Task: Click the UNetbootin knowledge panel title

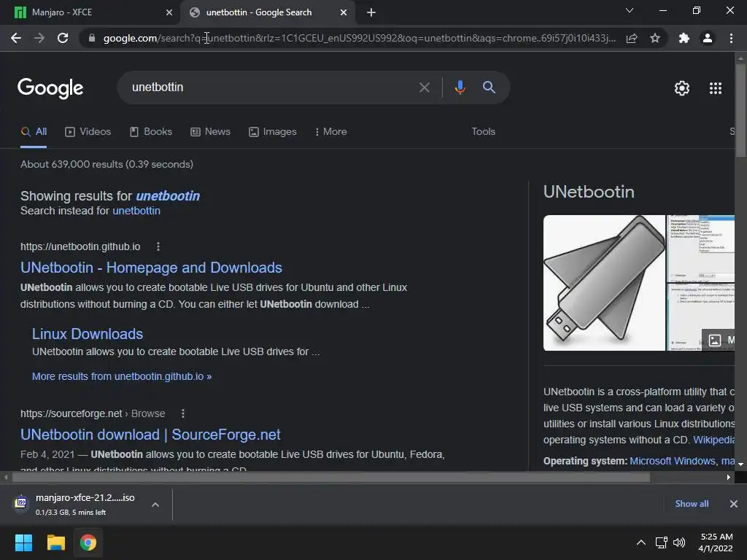Action: tap(589, 192)
